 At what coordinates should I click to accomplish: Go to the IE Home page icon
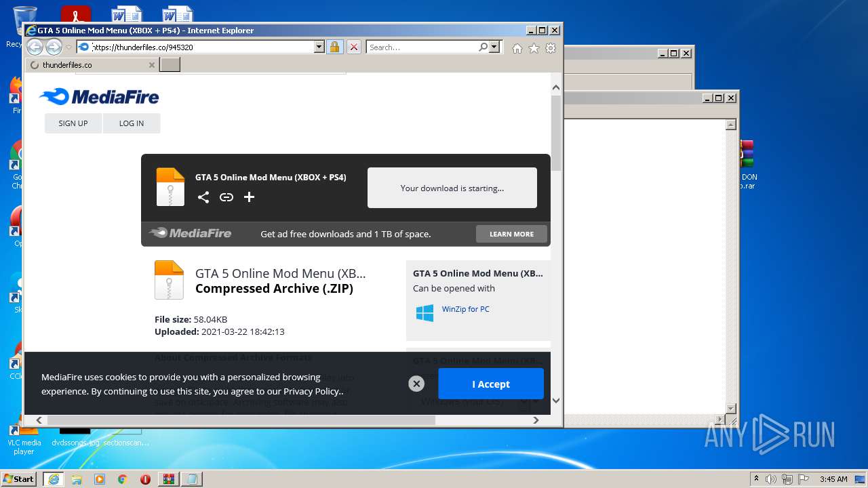coord(517,48)
